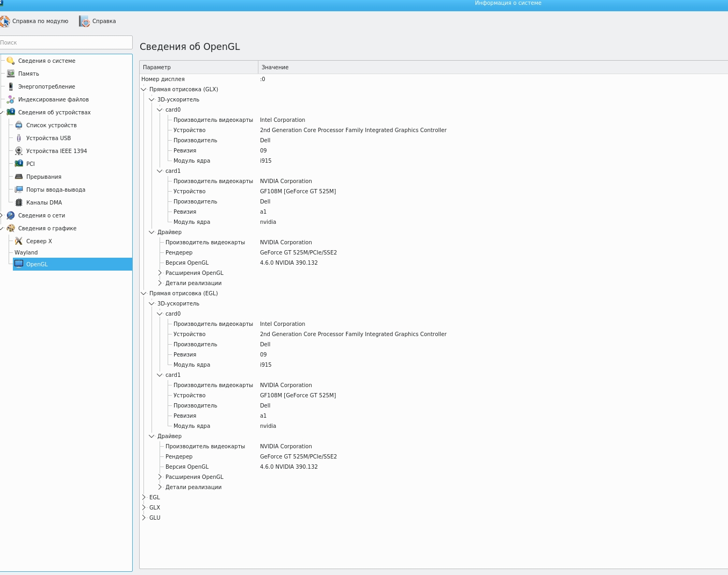Select Устройство row under EGL card0
This screenshot has width=728, height=575.
[434, 334]
